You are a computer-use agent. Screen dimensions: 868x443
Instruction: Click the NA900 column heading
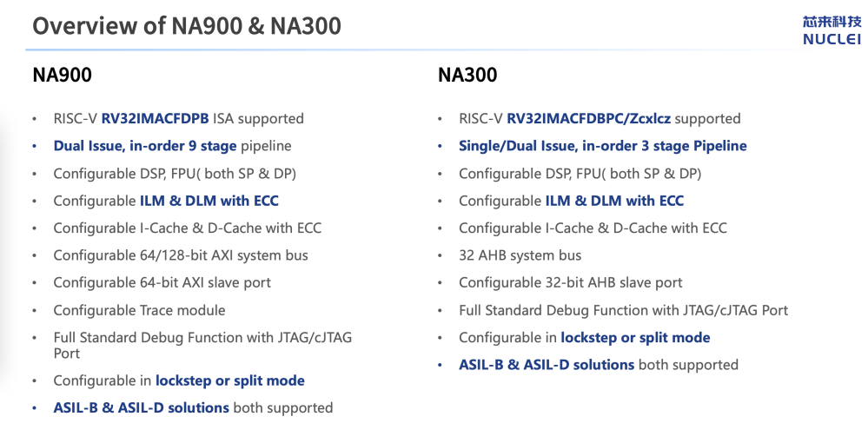pos(62,75)
